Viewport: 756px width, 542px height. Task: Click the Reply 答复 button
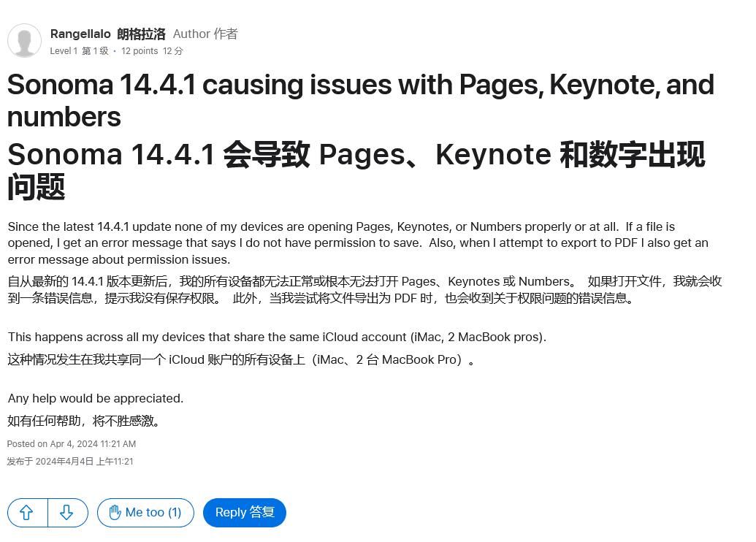click(x=244, y=512)
